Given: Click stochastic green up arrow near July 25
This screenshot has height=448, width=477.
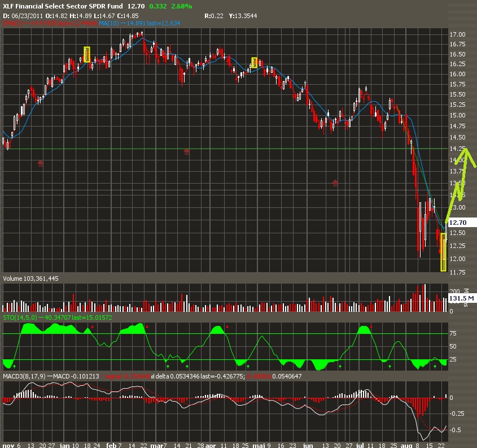Looking at the screenshot, I should [x=390, y=367].
